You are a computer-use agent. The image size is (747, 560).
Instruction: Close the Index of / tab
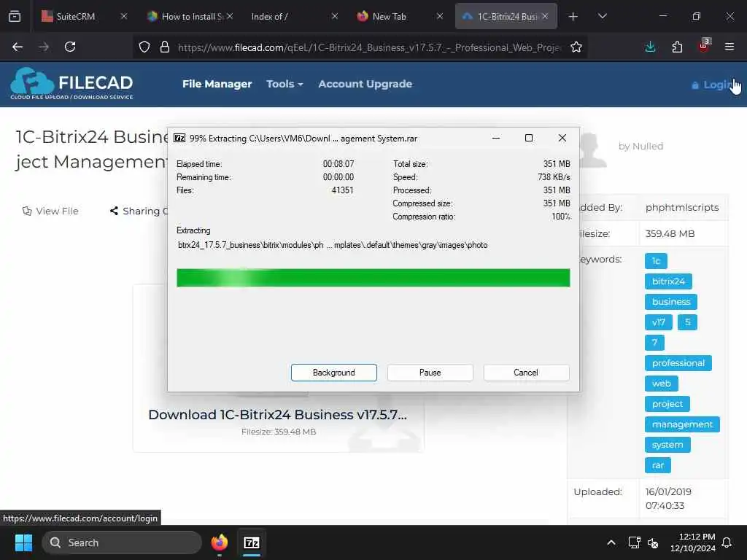(x=334, y=16)
